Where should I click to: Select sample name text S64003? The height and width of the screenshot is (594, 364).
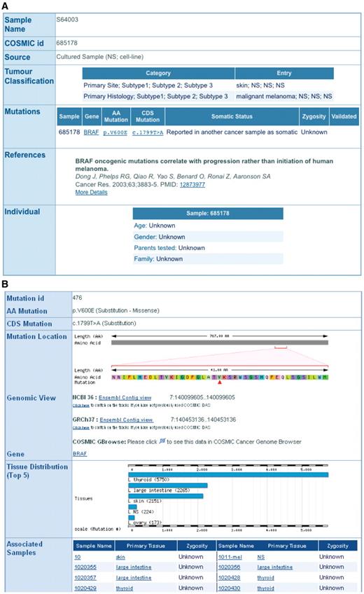point(67,20)
